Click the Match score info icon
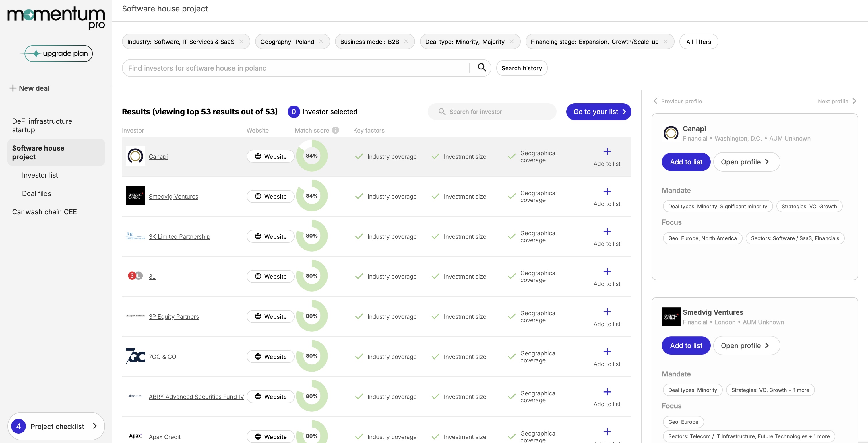 click(x=335, y=130)
